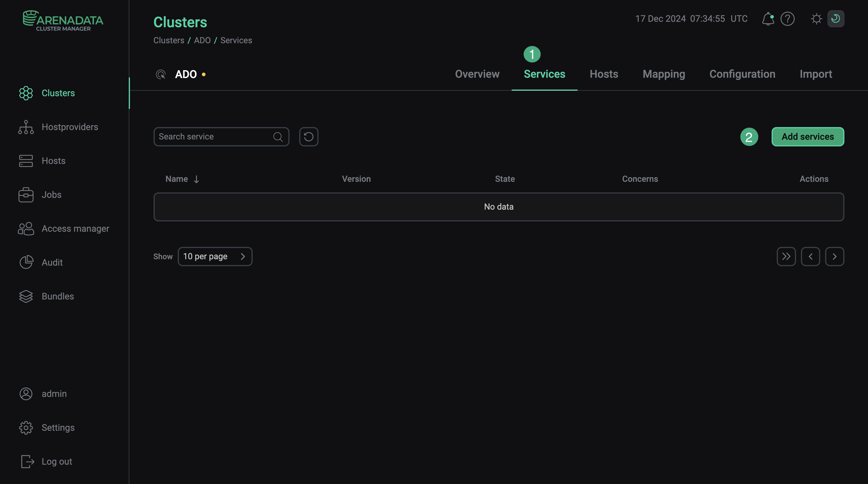Switch to light theme sun toggle

tap(816, 19)
